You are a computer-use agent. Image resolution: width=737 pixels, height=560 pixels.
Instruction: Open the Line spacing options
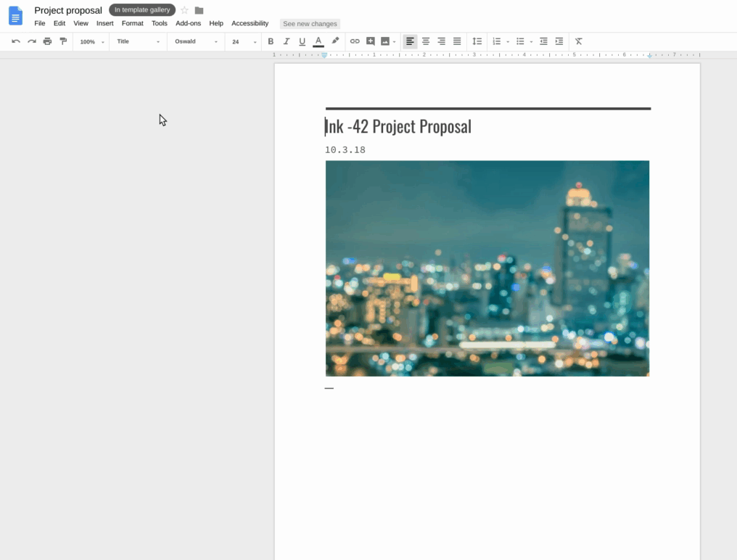pos(477,41)
